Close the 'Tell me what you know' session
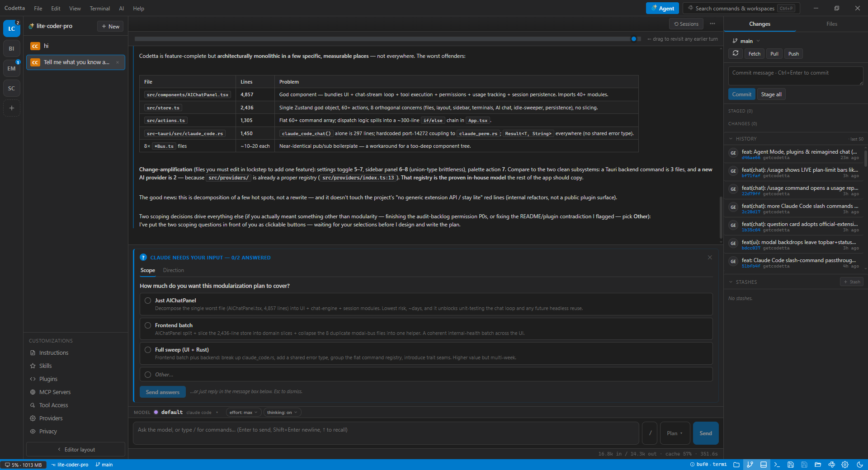The image size is (868, 470). [x=118, y=62]
